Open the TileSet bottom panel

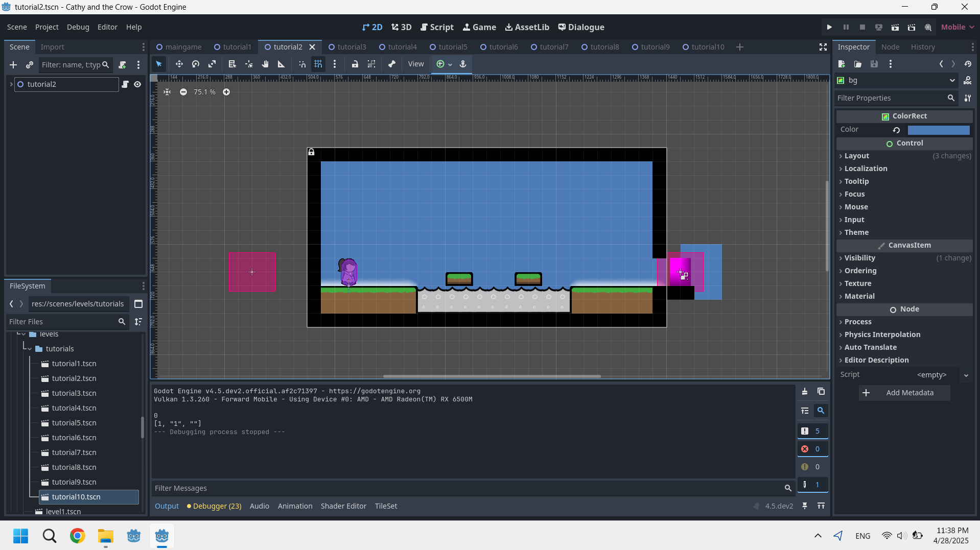[386, 506]
